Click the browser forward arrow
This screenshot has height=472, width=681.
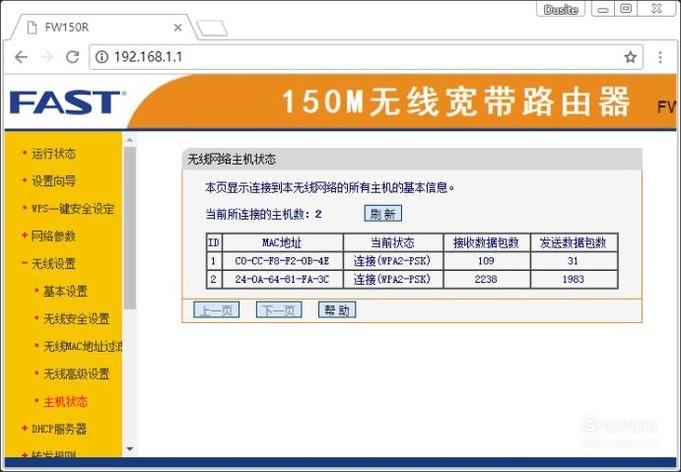coord(47,57)
